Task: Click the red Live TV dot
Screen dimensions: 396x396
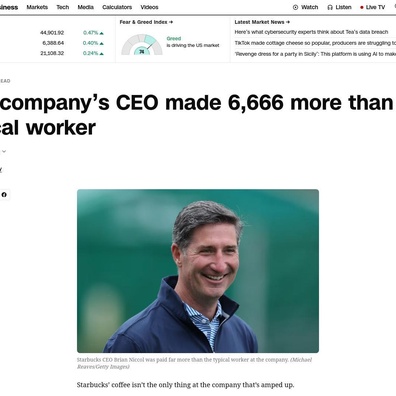Action: [362, 7]
